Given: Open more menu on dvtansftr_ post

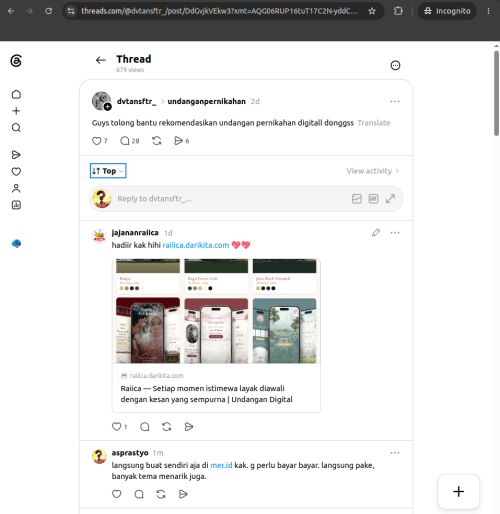Looking at the screenshot, I should 395,101.
